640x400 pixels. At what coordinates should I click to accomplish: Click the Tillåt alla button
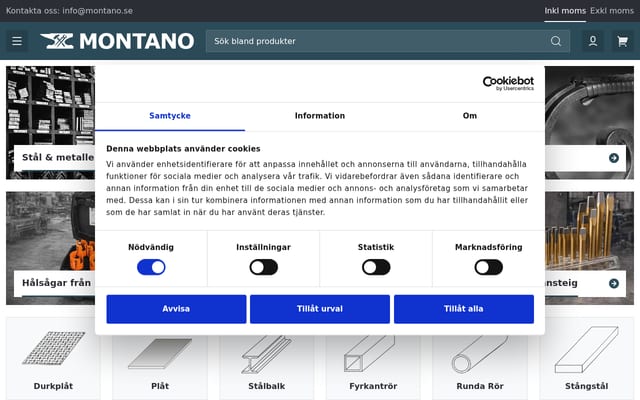coord(464,309)
